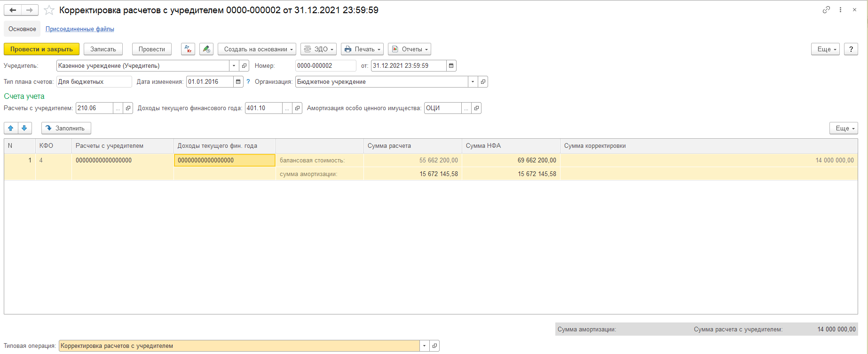Select the cell 69 662 200,00

(511, 161)
